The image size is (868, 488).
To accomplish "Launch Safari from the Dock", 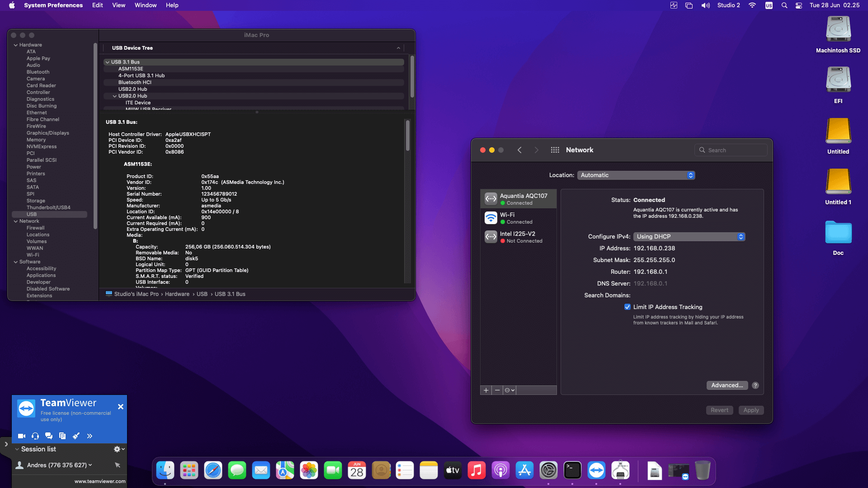I will [213, 471].
